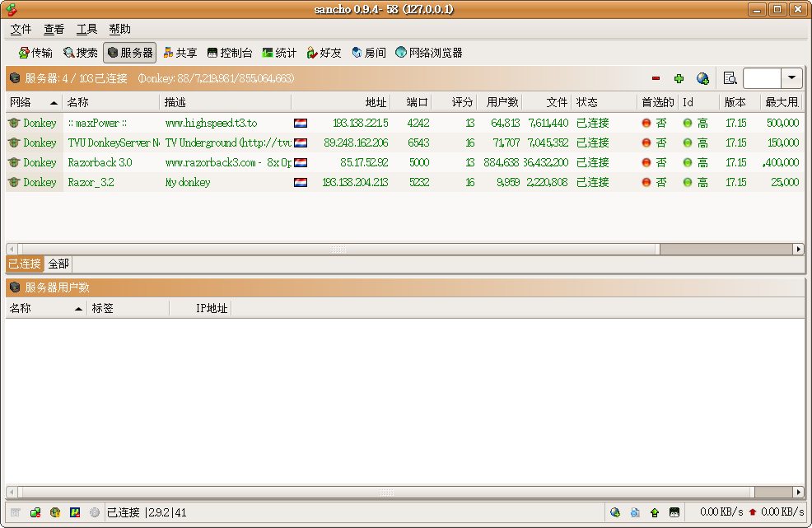
Task: Click the green up arrow status icon
Action: (x=655, y=512)
